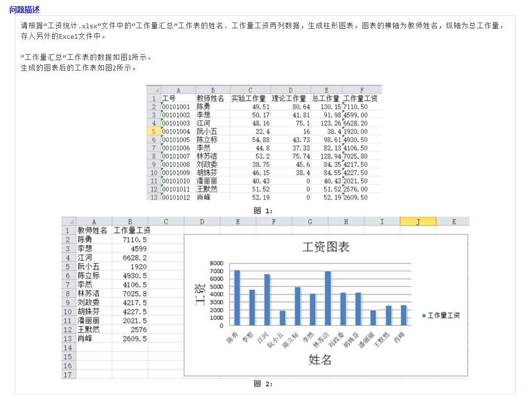Click the select-all corner in figure 1 sheet
The image size is (532, 395).
click(x=154, y=90)
